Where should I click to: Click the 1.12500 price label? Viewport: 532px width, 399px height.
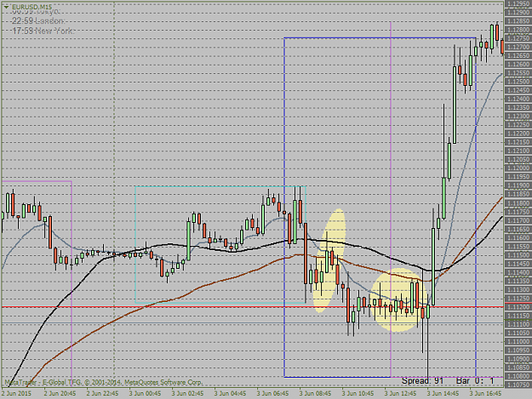518,82
